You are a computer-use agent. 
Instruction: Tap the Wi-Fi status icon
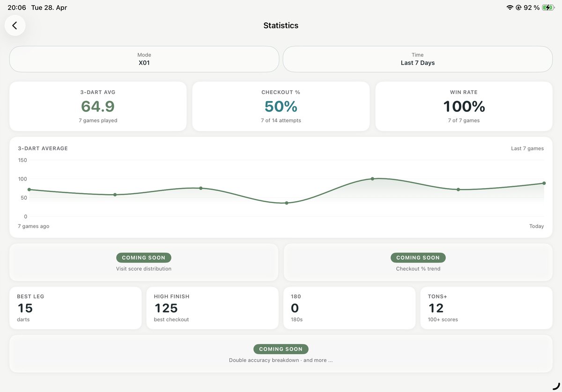(510, 7)
